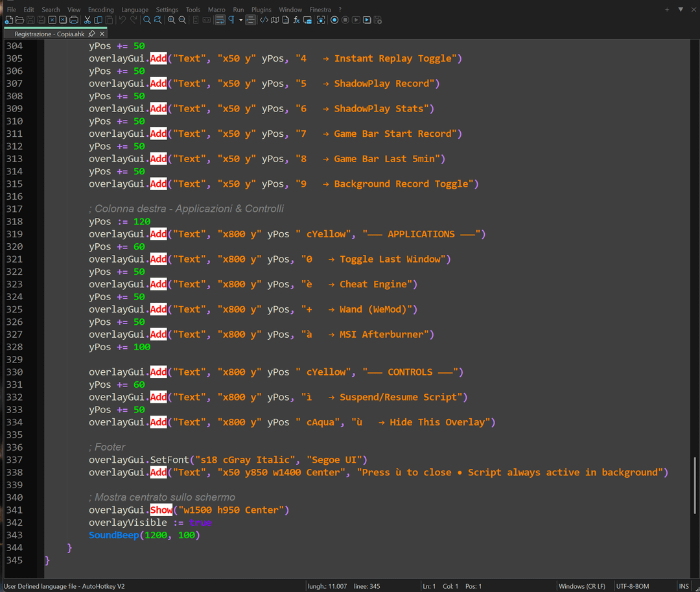The width and height of the screenshot is (700, 592).
Task: Toggle Show All Characters pilcrow button
Action: pos(231,20)
